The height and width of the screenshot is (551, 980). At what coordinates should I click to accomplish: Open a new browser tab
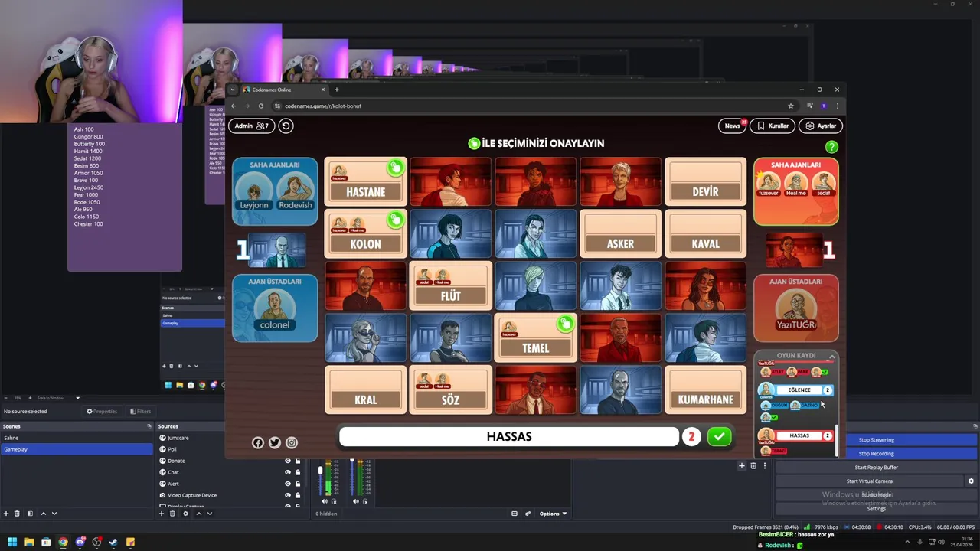point(336,90)
